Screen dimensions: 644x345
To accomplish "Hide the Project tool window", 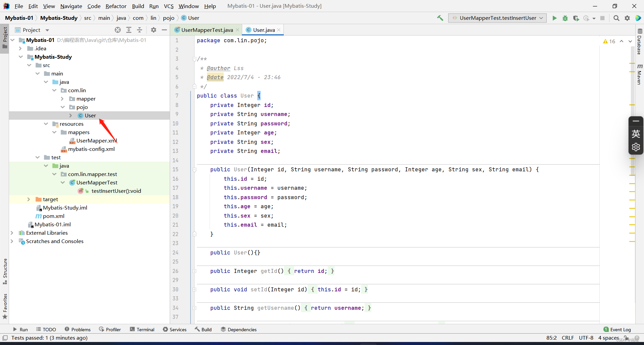I will point(164,30).
